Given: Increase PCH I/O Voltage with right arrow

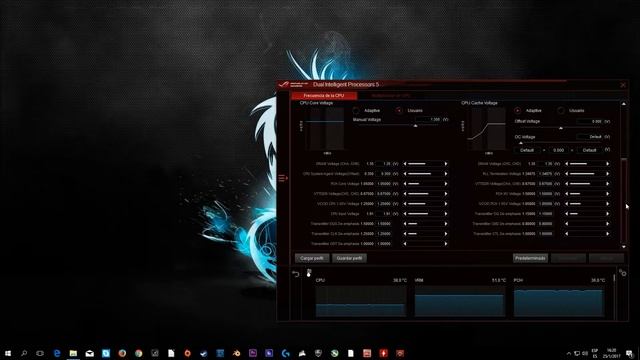Looking at the screenshot, I should (608, 194).
